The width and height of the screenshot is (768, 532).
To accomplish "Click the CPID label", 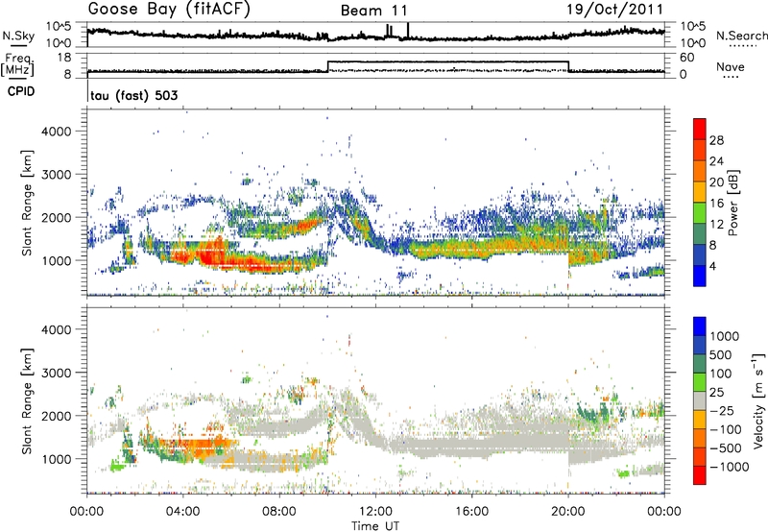I will 21,91.
